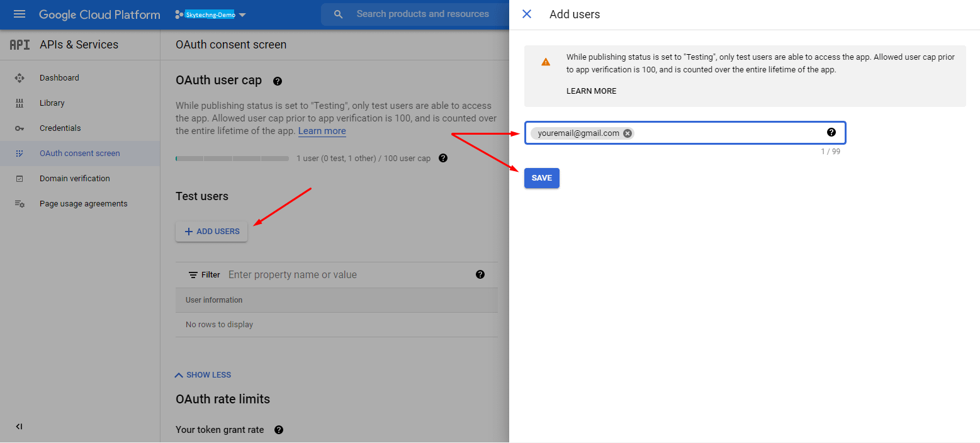Viewport: 980px width, 443px height.
Task: Click the empty area of the email field
Action: click(x=730, y=133)
